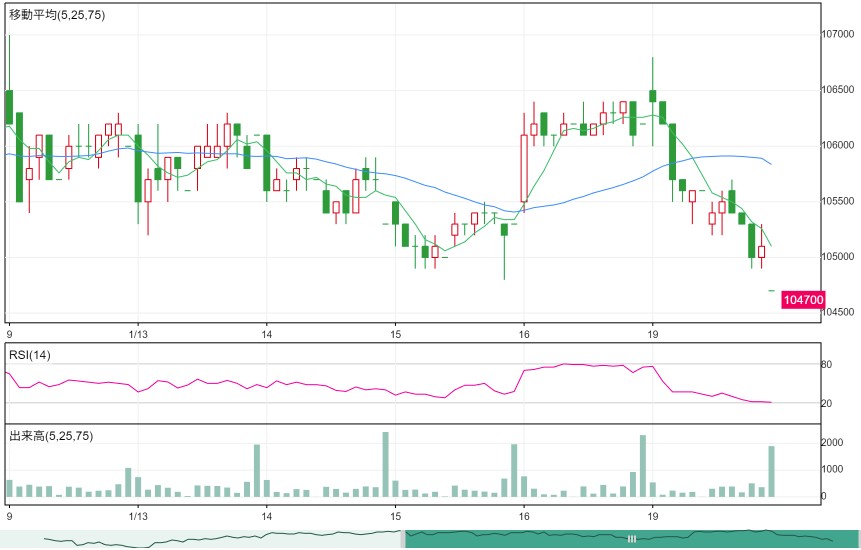
Task: Click the small green dash above 104700 tag
Action: (x=771, y=290)
